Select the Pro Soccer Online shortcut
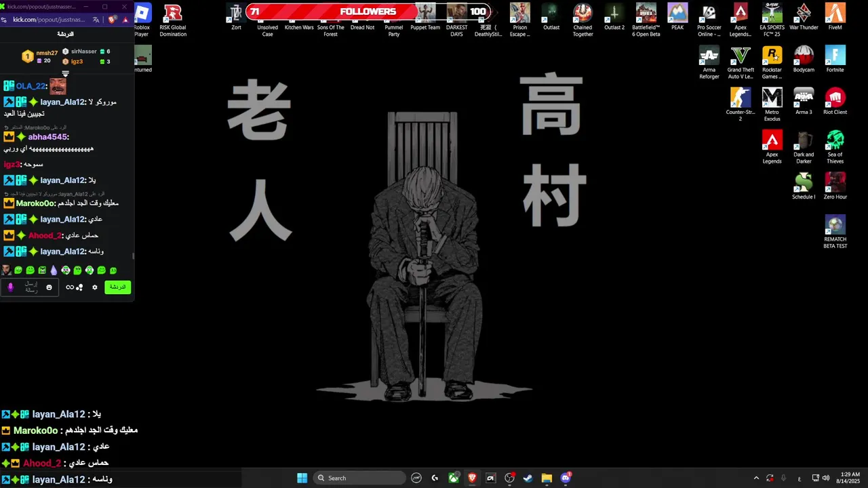The width and height of the screenshot is (868, 488). (x=709, y=20)
